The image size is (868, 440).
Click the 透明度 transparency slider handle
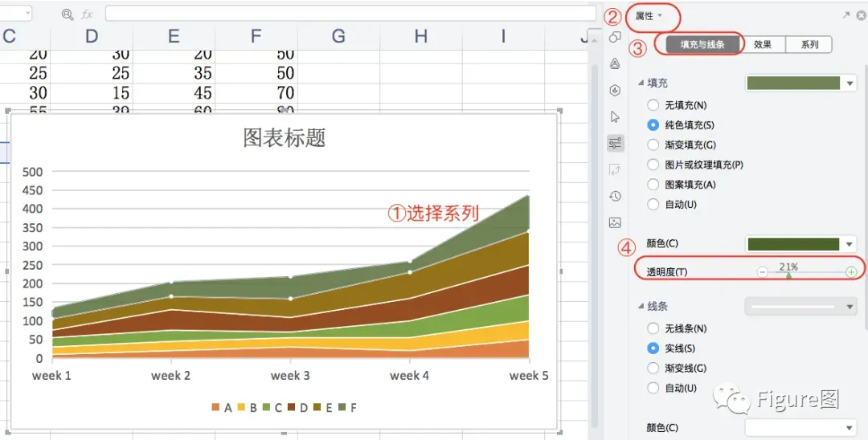pos(788,274)
